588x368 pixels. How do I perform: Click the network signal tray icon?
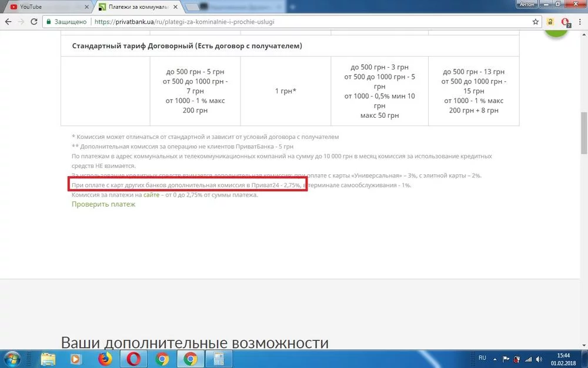point(528,359)
